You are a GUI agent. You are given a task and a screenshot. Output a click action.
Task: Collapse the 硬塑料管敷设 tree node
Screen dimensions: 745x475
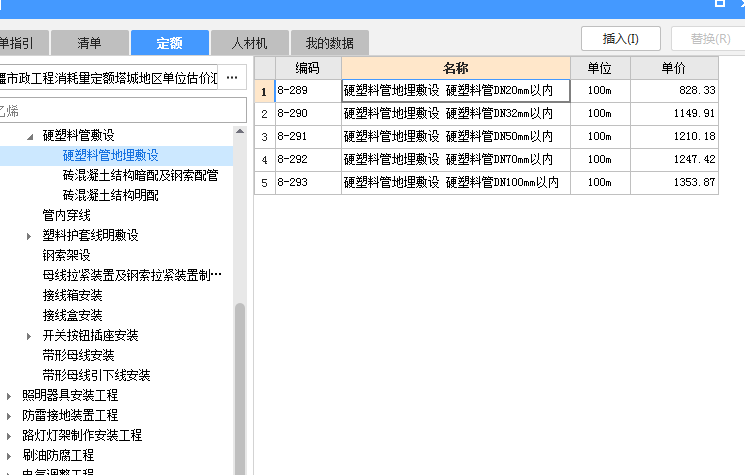(30, 136)
